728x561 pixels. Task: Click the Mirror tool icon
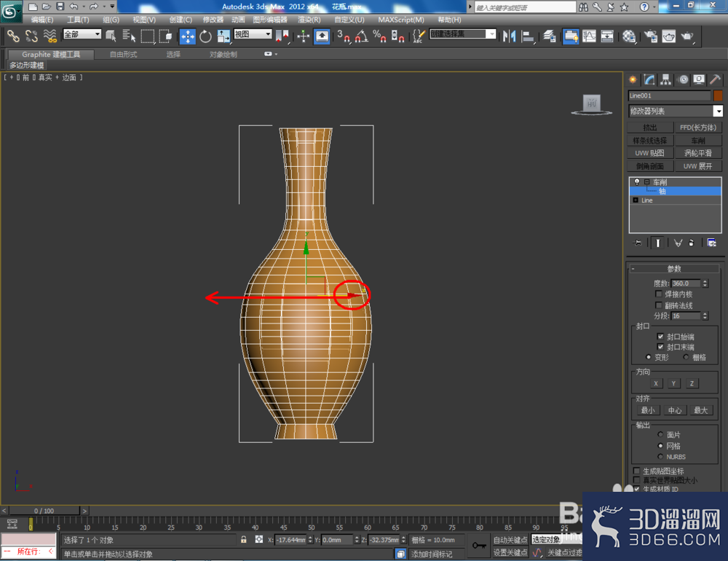(x=509, y=36)
